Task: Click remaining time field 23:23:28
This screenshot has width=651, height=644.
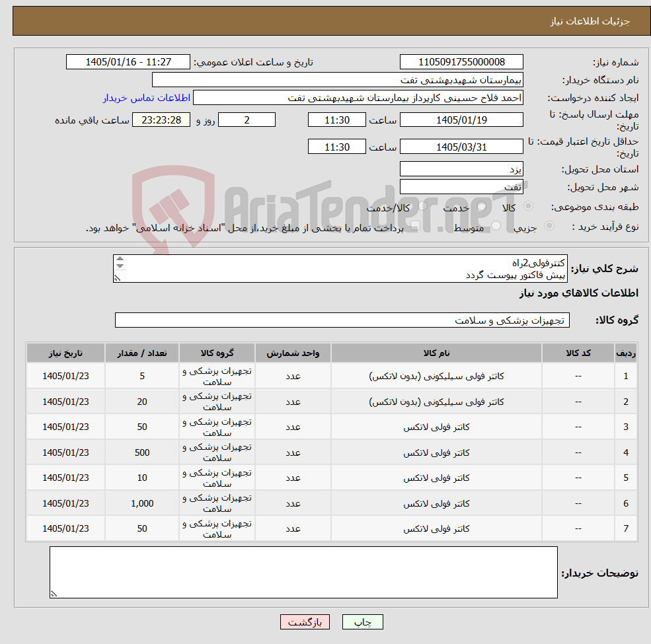Action: pos(161,120)
